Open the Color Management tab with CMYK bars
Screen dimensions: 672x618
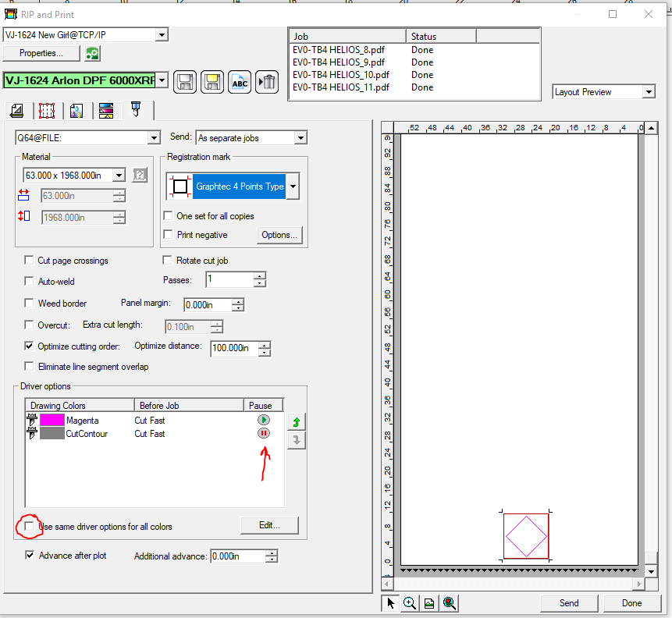point(106,111)
